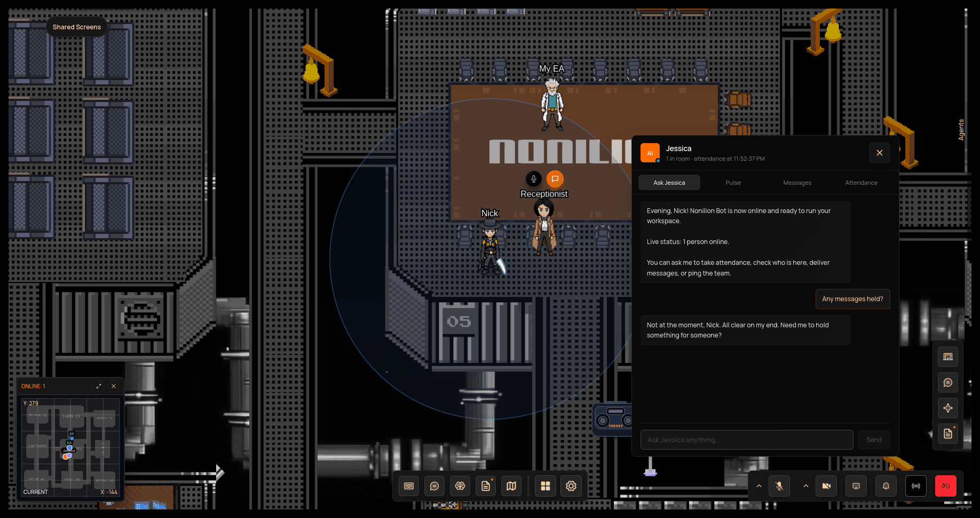Start screen sharing
Screen dimensions: 980x518
pos(856,486)
